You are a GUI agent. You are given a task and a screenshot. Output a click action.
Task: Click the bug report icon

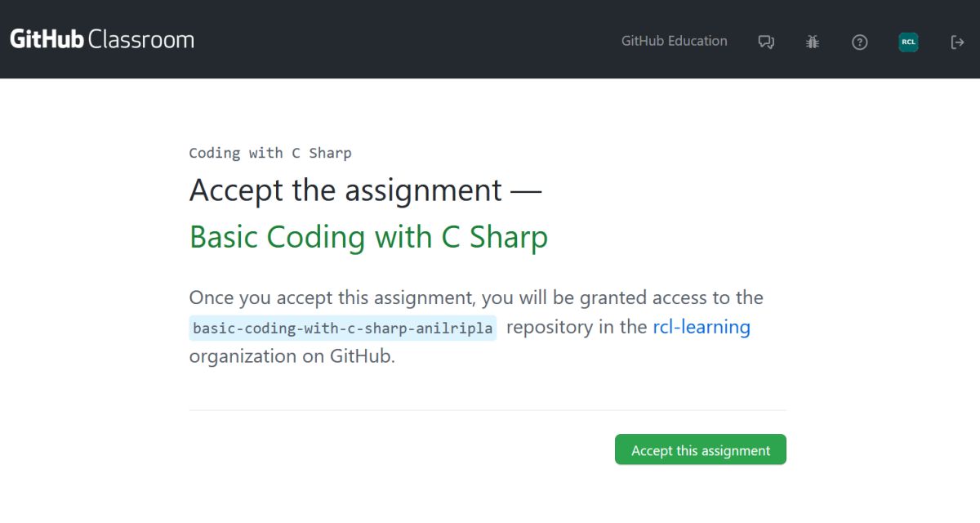click(812, 42)
